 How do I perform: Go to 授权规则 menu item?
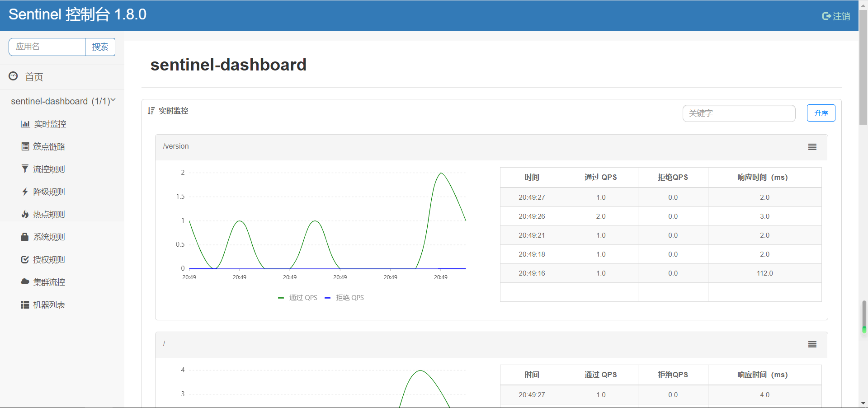[x=49, y=259]
